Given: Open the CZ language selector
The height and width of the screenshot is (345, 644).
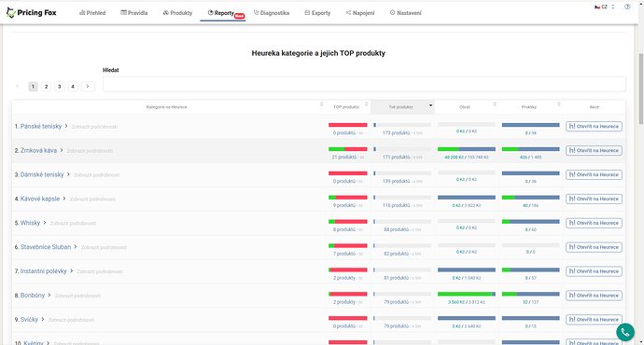Looking at the screenshot, I should coord(605,7).
